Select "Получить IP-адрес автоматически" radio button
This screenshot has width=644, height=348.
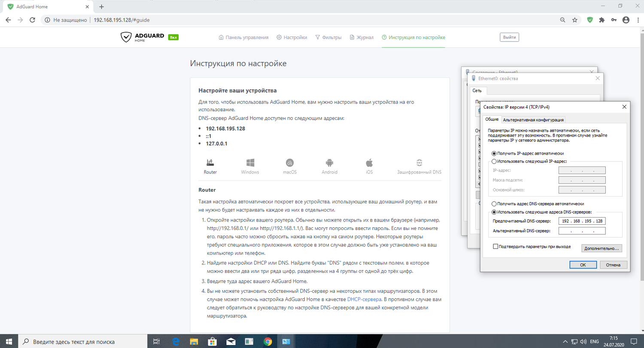[x=494, y=153]
